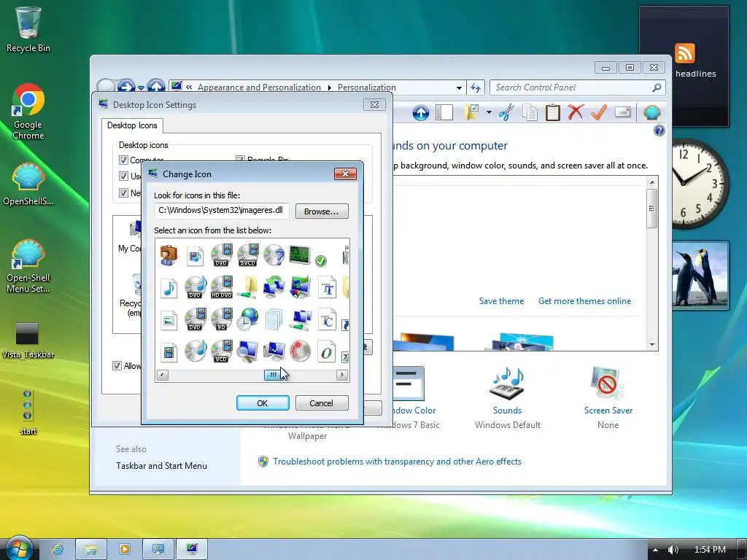
Task: Open the Start orb on taskbar
Action: pyautogui.click(x=19, y=548)
